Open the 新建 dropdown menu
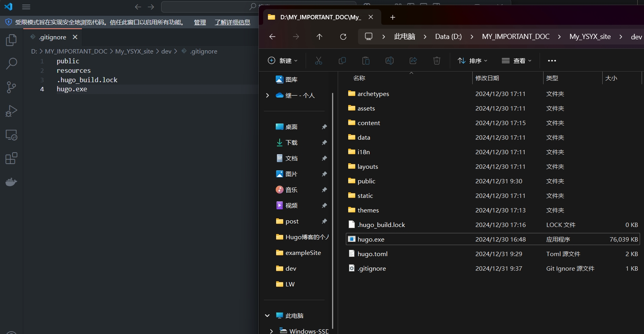 (x=283, y=61)
